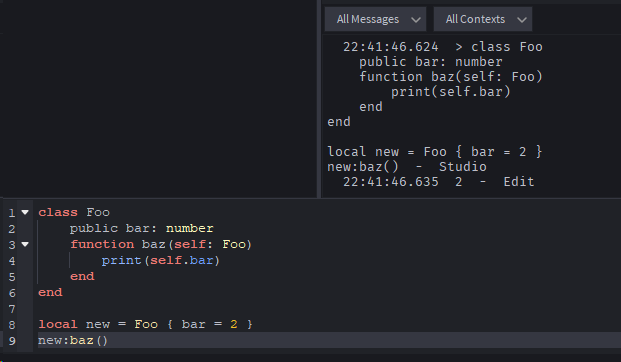Click 'new:baz()' on editor line 9
Viewport: 621px width, 362px height.
(x=73, y=341)
